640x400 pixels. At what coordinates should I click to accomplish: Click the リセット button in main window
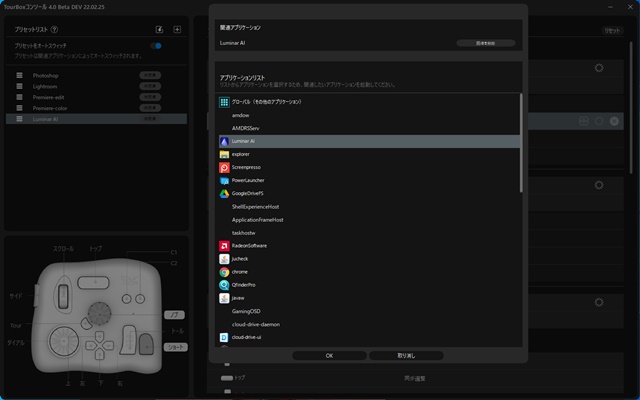(612, 31)
